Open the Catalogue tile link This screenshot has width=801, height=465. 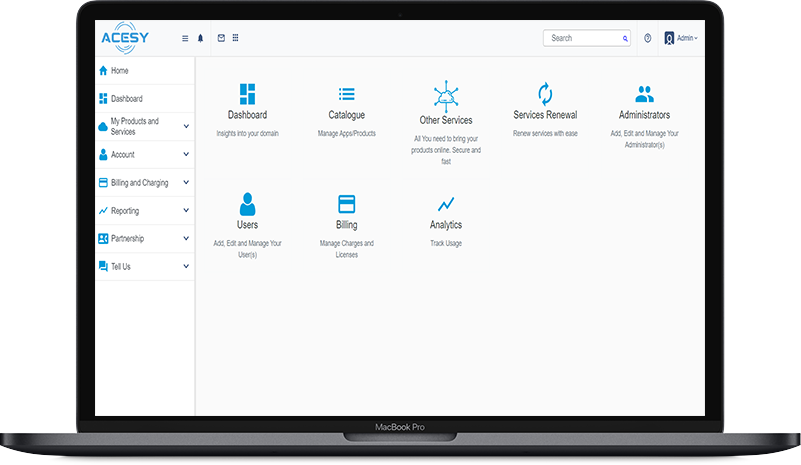point(346,115)
